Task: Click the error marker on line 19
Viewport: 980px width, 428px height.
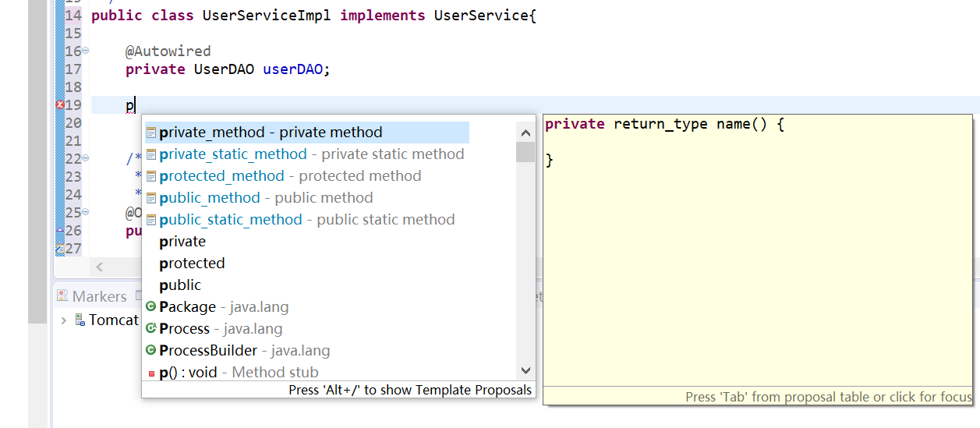Action: [60, 105]
